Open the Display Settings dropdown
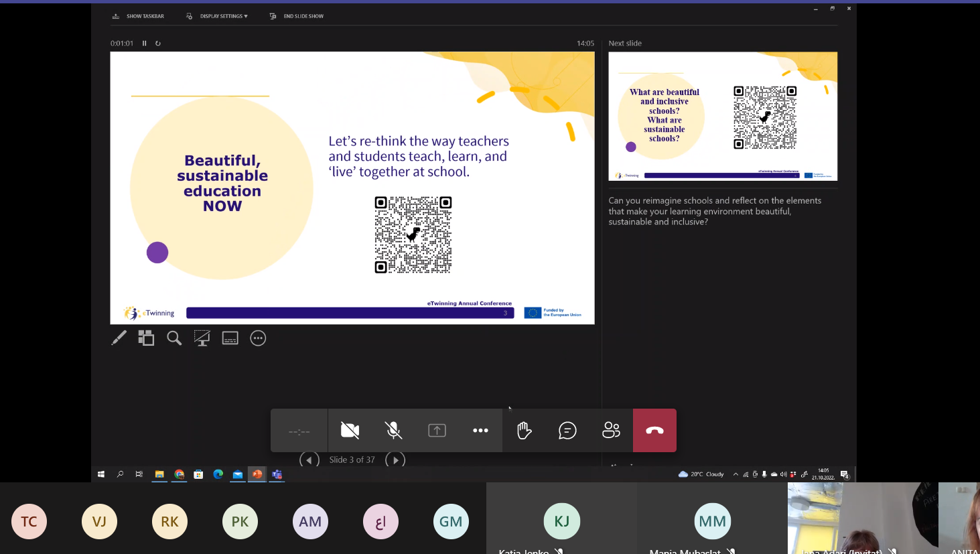 click(x=217, y=16)
